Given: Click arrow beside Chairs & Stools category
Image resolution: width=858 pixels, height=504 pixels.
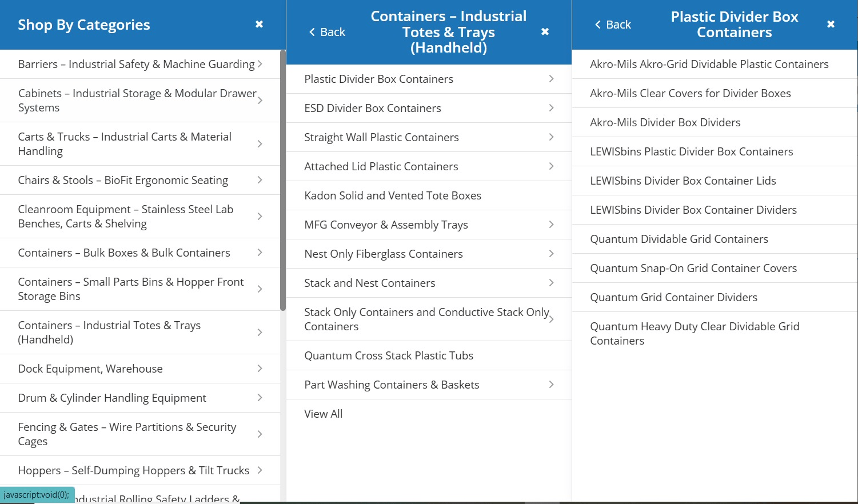Looking at the screenshot, I should pyautogui.click(x=260, y=180).
